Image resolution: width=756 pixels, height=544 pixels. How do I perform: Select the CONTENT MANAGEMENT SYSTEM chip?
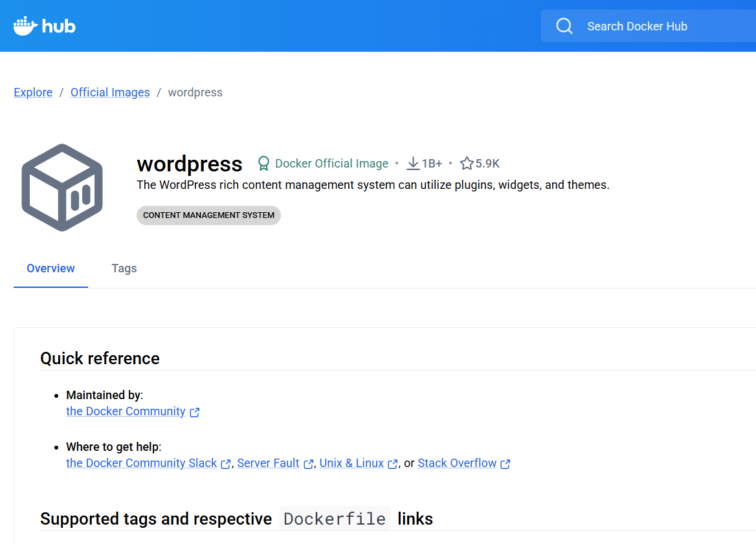pos(209,215)
